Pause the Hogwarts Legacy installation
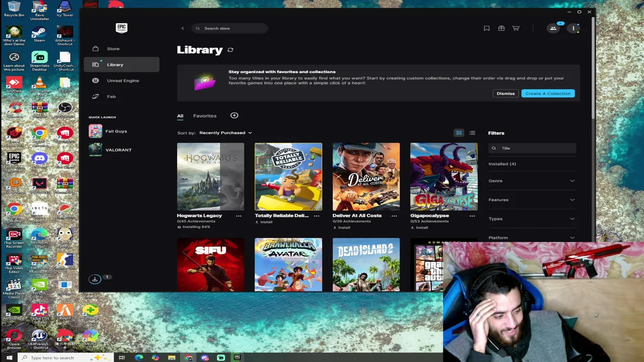The image size is (644, 362). [194, 227]
